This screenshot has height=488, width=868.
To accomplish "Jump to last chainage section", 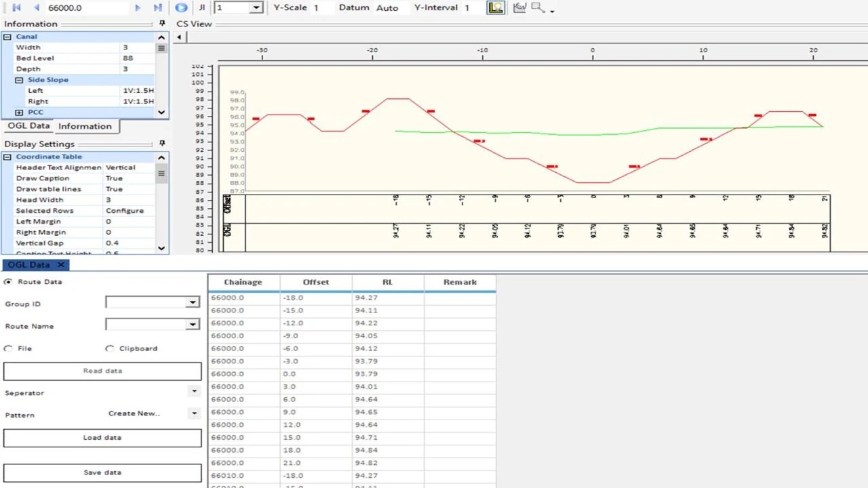I will [x=158, y=7].
